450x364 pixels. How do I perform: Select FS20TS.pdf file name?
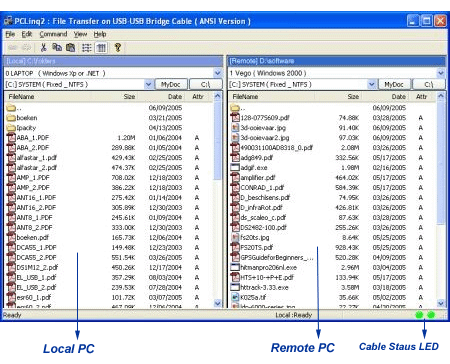pos(257,248)
